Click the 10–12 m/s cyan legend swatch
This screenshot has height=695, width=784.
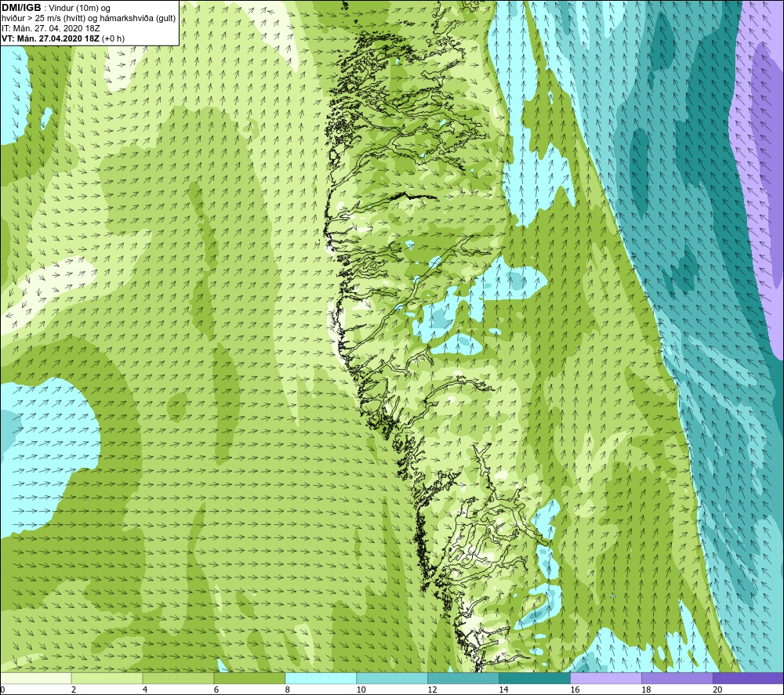392,678
